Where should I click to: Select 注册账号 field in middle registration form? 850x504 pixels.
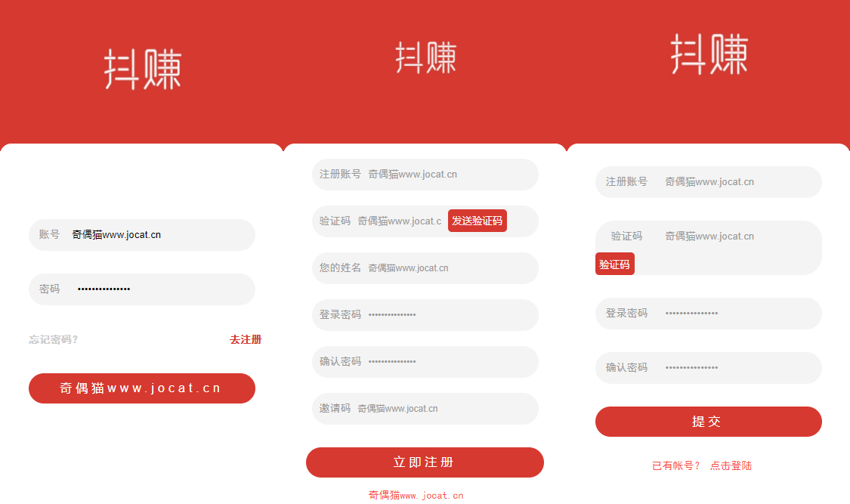coord(425,175)
